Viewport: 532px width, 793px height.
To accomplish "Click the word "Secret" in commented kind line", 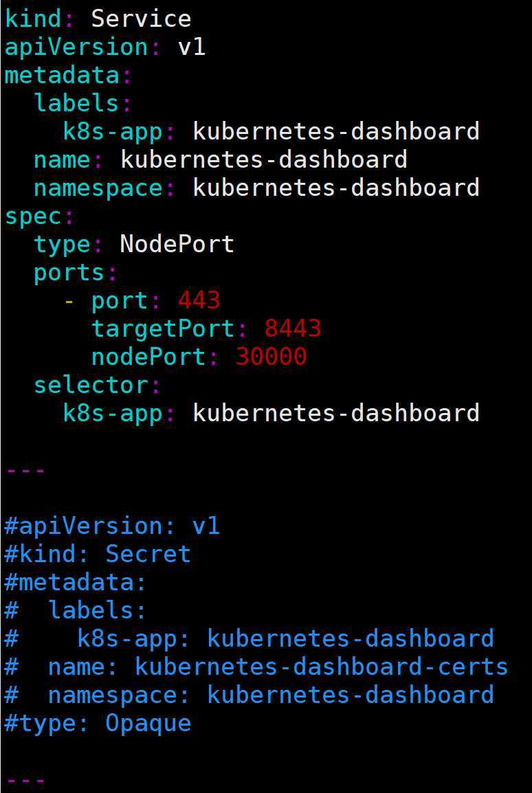I will tap(148, 555).
